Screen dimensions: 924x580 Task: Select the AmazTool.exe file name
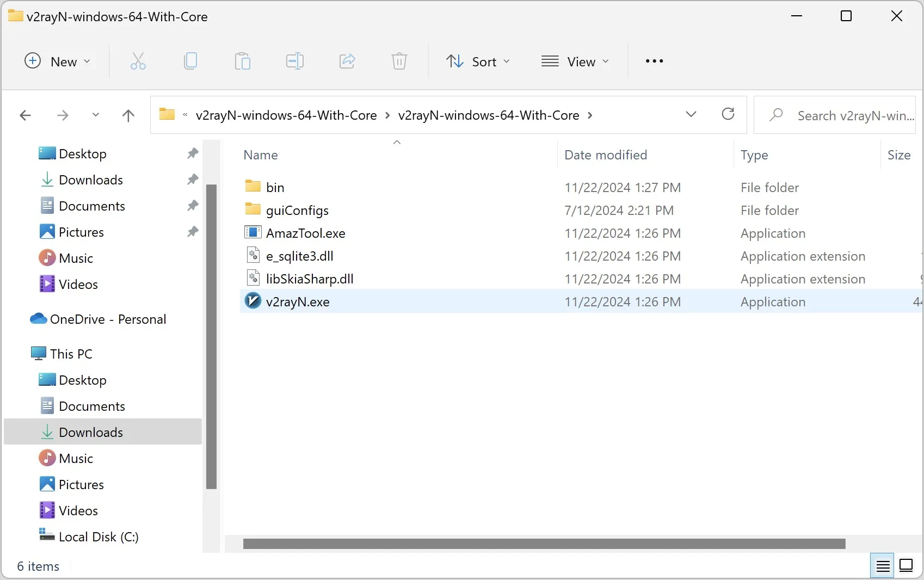tap(306, 233)
